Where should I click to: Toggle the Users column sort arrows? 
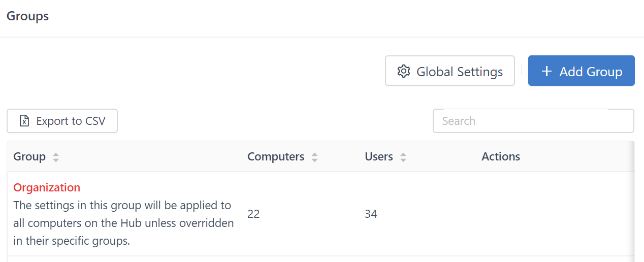pos(403,157)
